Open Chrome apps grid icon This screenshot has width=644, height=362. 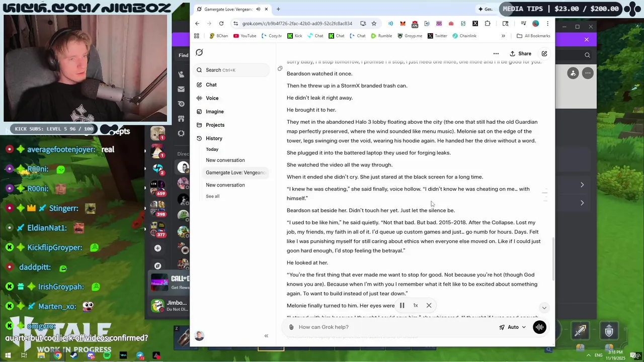(x=197, y=36)
